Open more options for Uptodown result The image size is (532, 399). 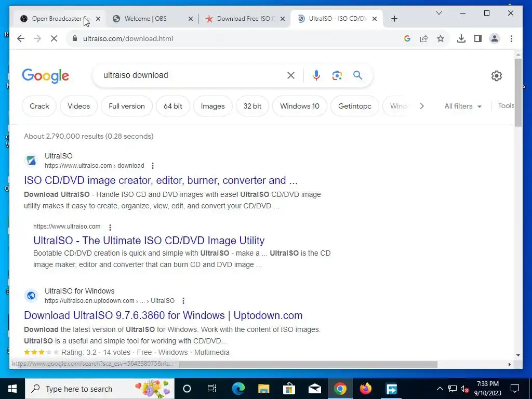point(183,301)
